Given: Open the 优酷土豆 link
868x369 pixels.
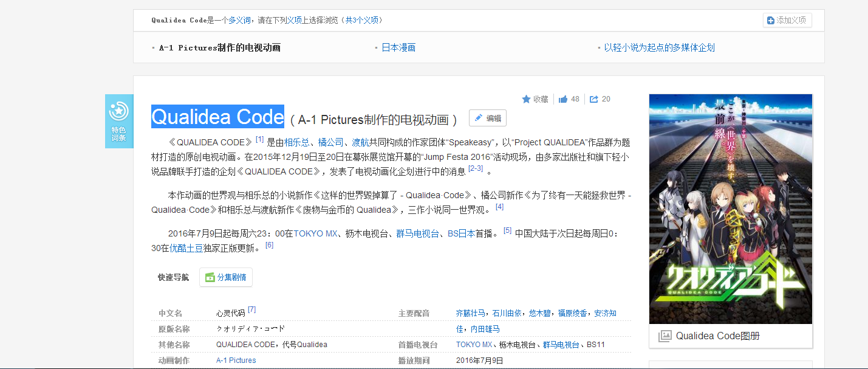Looking at the screenshot, I should click(x=186, y=248).
